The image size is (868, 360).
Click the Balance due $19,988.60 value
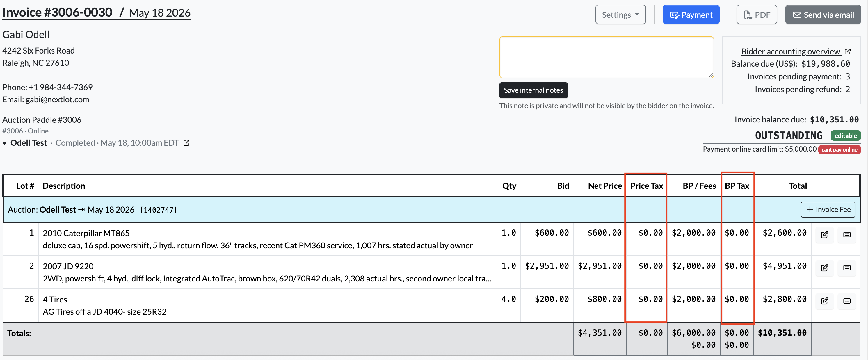pyautogui.click(x=826, y=64)
